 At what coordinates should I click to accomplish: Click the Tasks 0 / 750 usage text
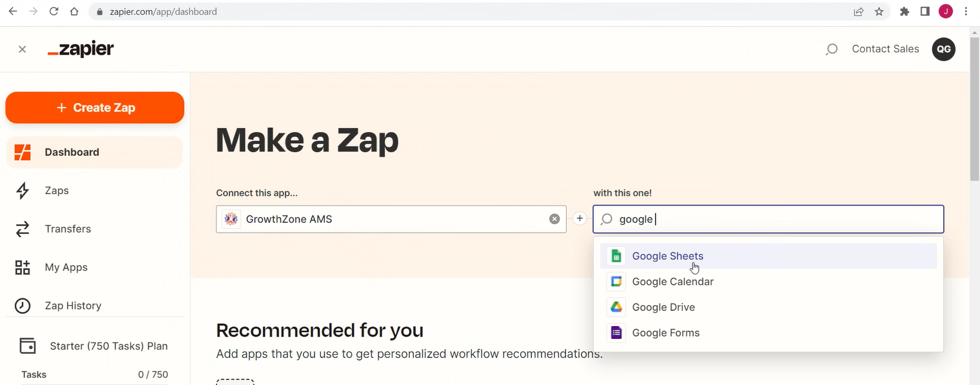coord(95,375)
